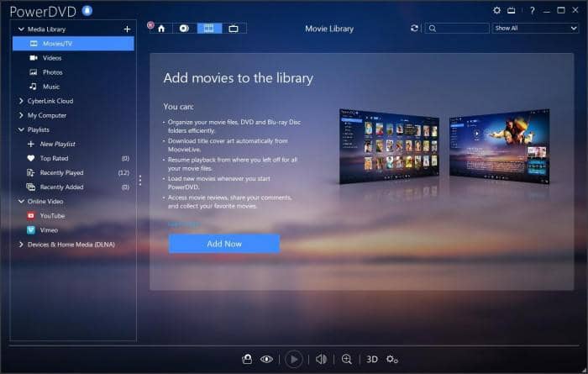Refresh the Movie Library

(414, 28)
